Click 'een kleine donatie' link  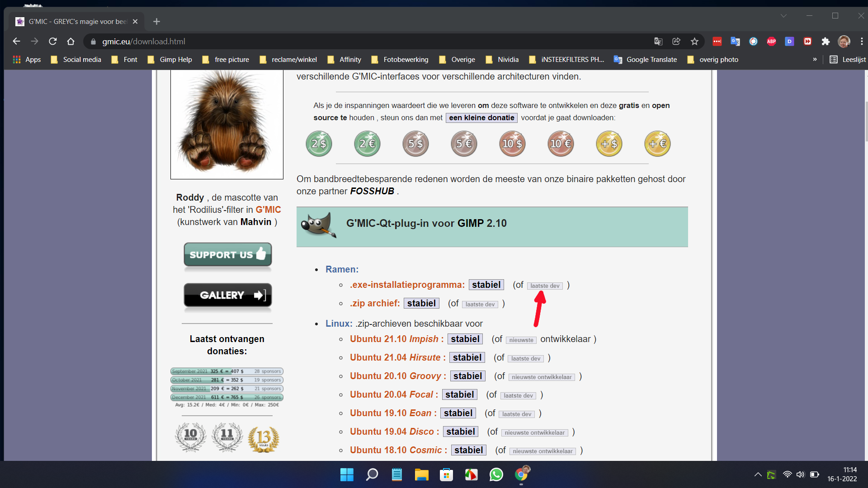pyautogui.click(x=481, y=117)
